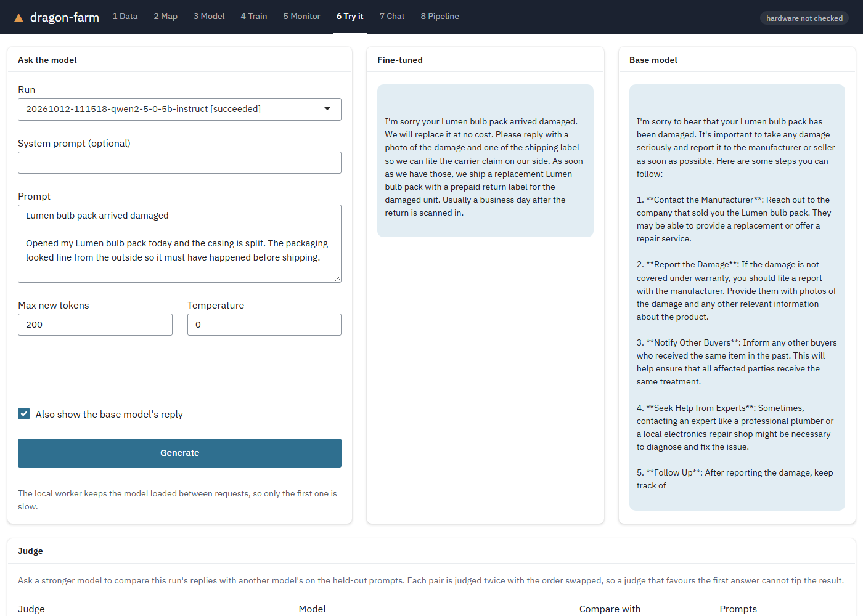
Task: Open the 1 Data tab
Action: point(125,16)
